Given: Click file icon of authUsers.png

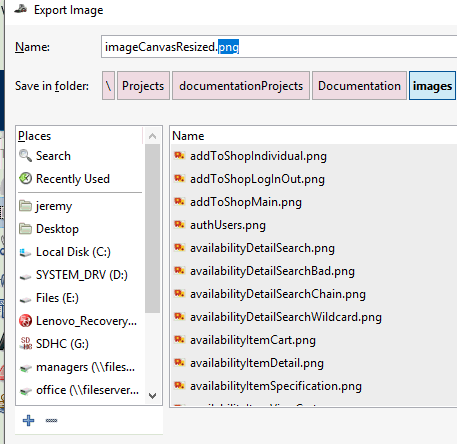Looking at the screenshot, I should point(179,224).
